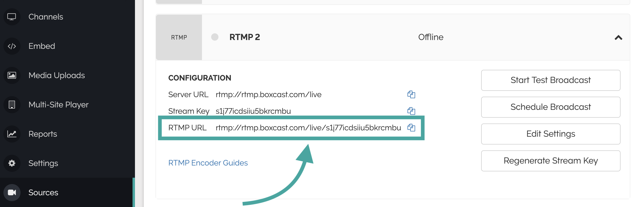Open Edit Settings for RTMP 2
Image resolution: width=644 pixels, height=207 pixels.
pos(550,134)
